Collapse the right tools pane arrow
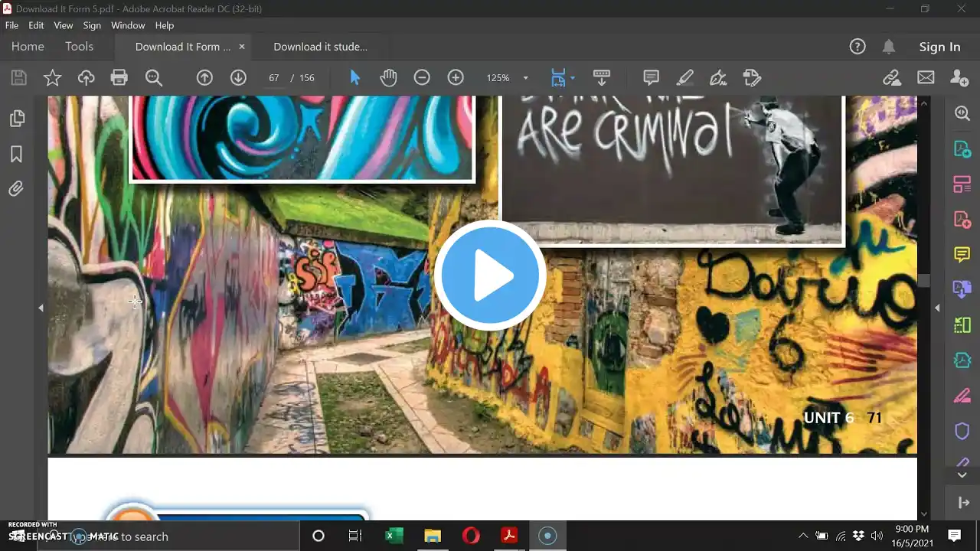Viewport: 980px width, 551px height. coord(937,308)
